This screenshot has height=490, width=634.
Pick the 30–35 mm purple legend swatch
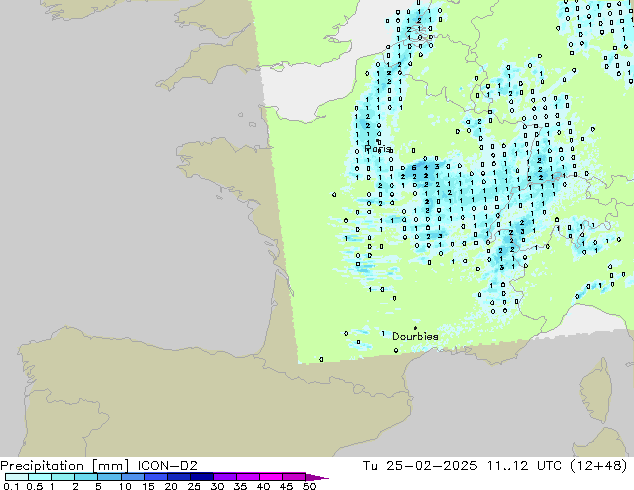click(225, 477)
